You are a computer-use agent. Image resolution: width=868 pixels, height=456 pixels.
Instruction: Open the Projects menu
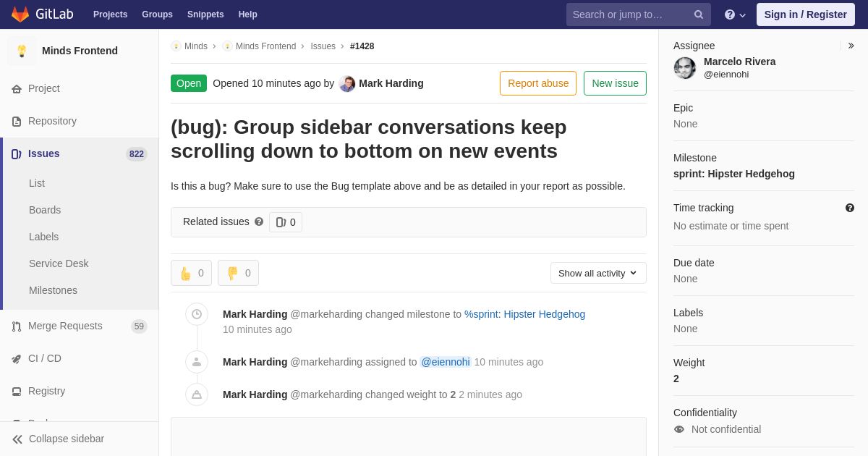[111, 14]
